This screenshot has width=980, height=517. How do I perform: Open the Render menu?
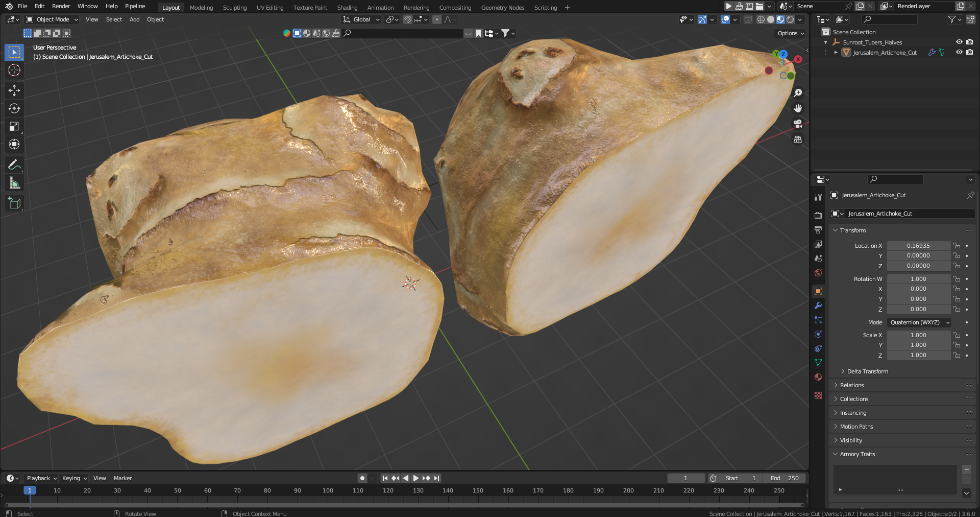pos(61,6)
